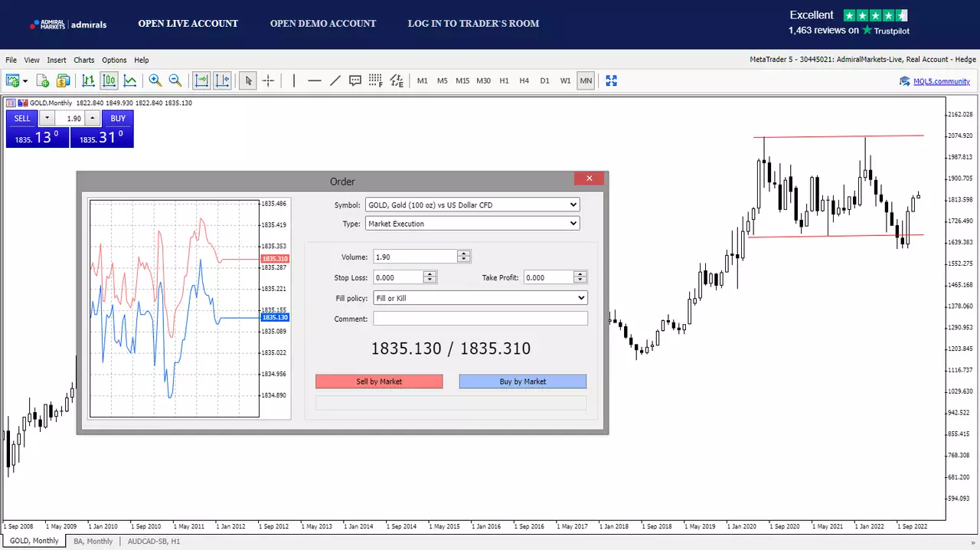Switch to BA, Monthly chart tab

tap(93, 541)
